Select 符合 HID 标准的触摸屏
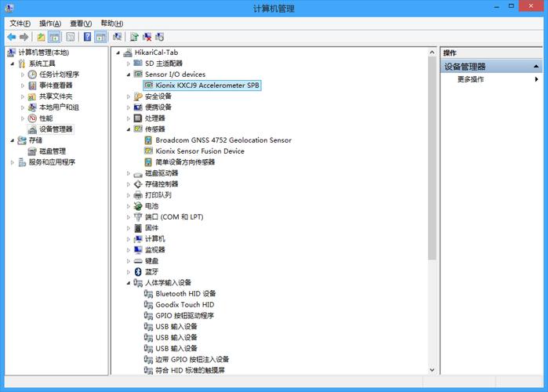The height and width of the screenshot is (392, 548). 184,370
